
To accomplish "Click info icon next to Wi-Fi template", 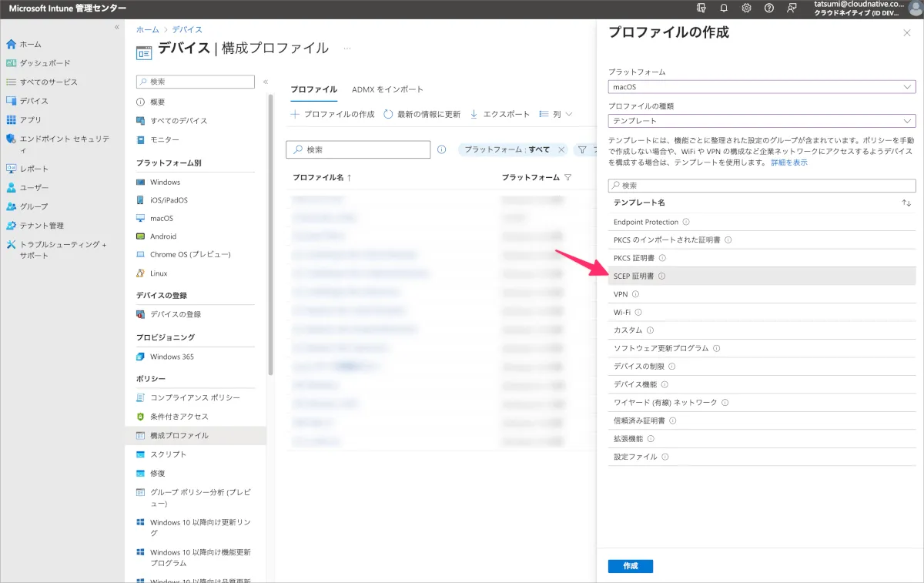I will 638,313.
